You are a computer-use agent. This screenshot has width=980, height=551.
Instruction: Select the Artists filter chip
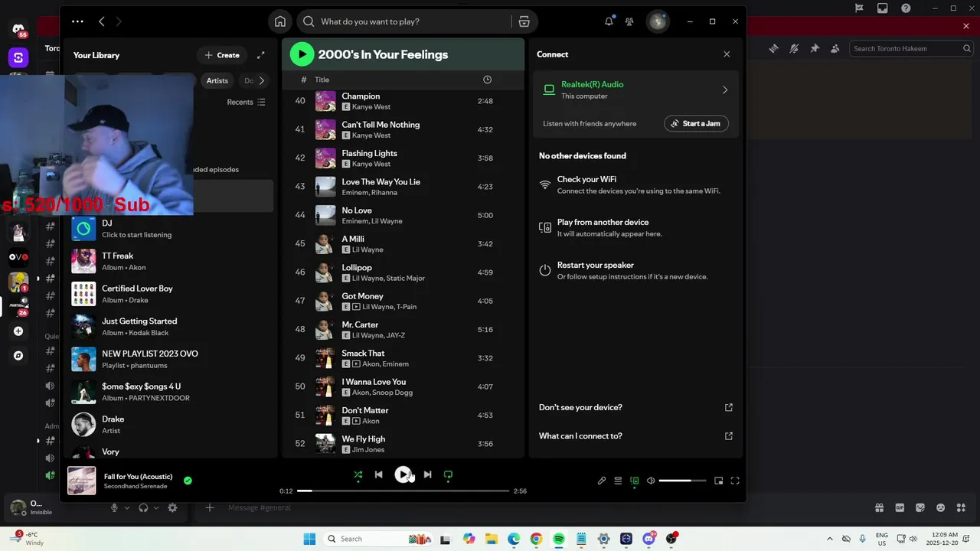(x=217, y=80)
